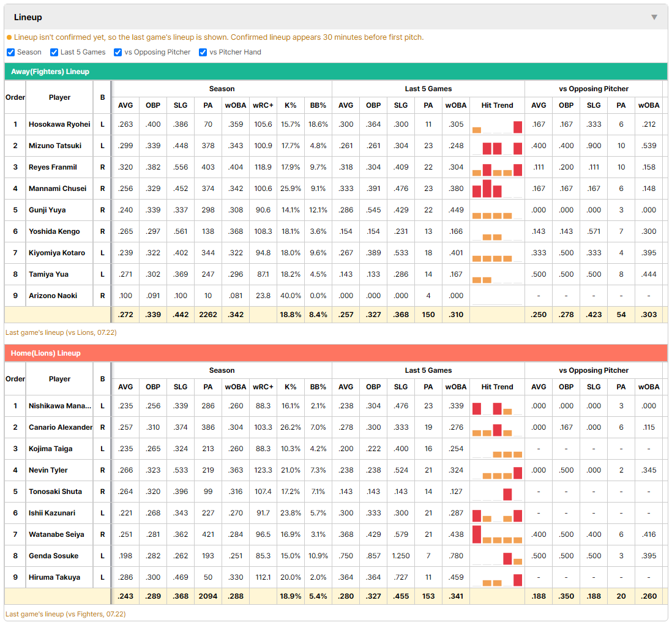Toggle the vs Pitcher Hand checkbox

(x=203, y=52)
